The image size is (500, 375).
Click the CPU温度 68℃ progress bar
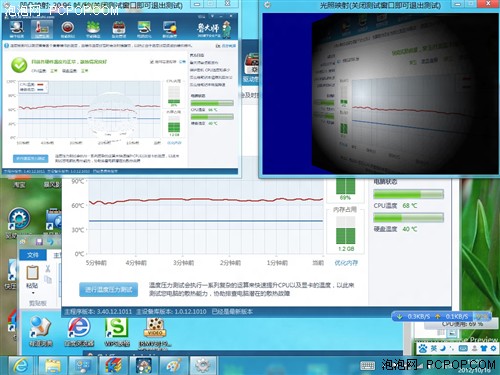point(408,194)
